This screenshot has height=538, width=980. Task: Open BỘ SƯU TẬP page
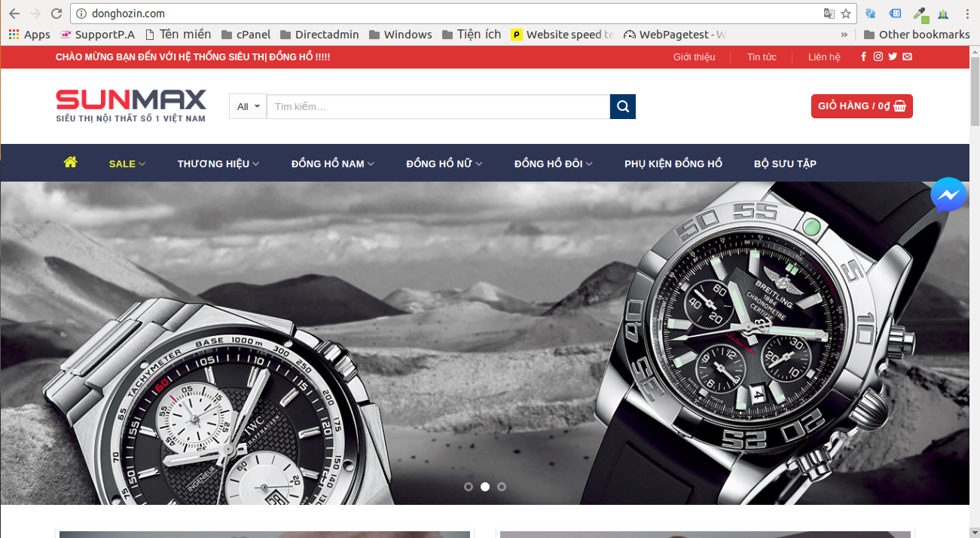point(785,164)
